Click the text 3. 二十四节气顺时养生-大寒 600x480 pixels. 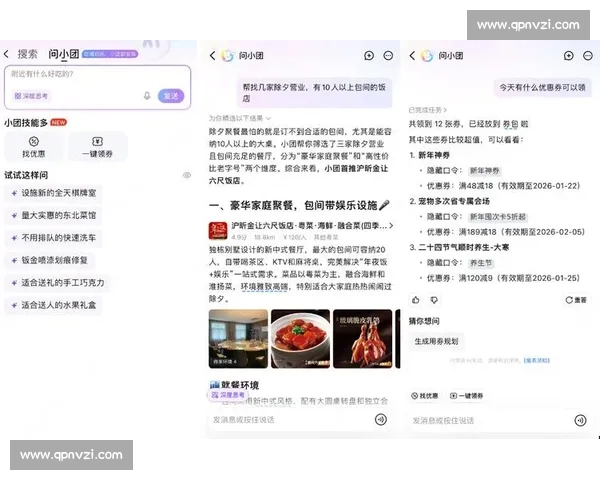pyautogui.click(x=459, y=247)
